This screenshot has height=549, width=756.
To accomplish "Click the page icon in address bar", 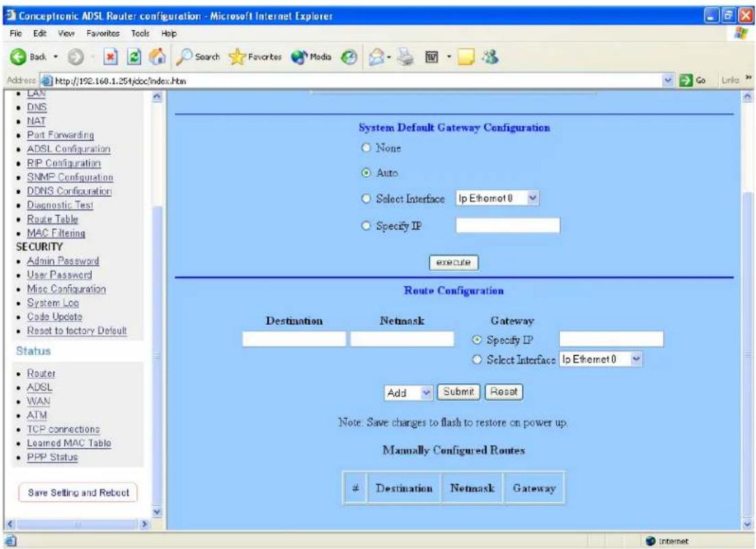I will (x=47, y=80).
